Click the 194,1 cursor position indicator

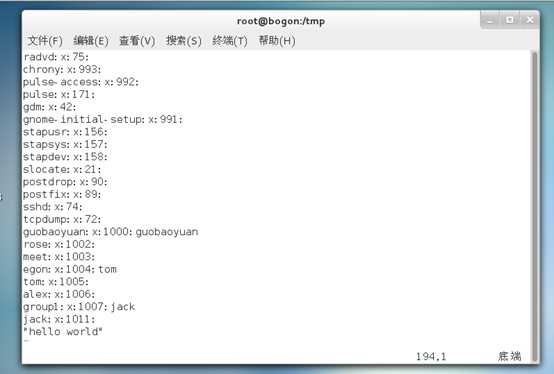pos(431,356)
